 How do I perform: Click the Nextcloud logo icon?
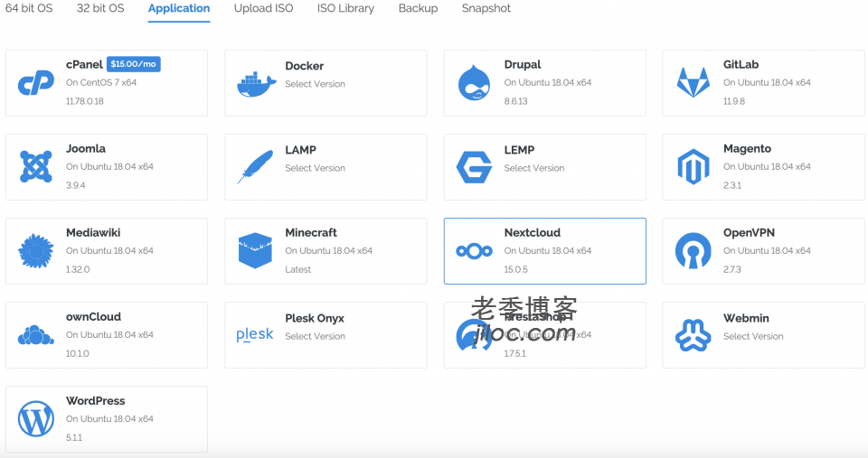(x=474, y=251)
